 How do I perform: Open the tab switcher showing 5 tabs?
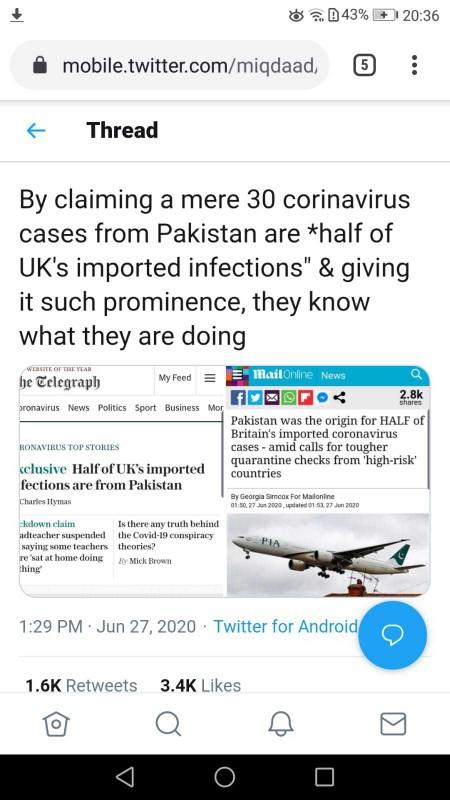(365, 65)
